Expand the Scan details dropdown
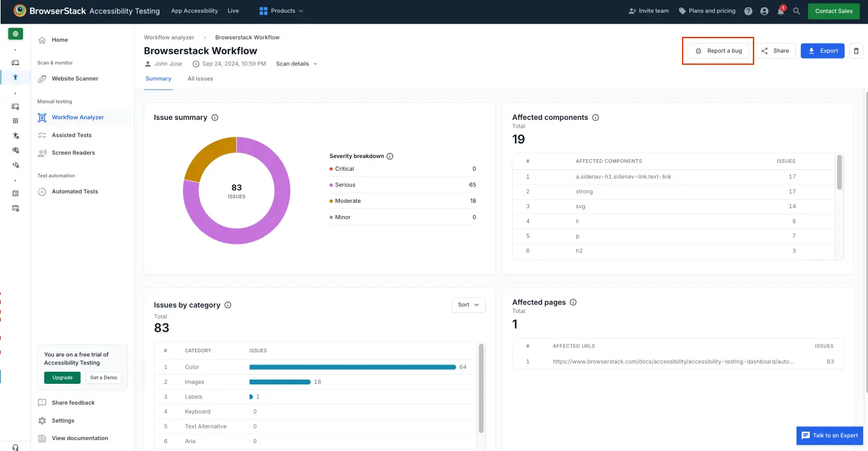The width and height of the screenshot is (868, 451). [296, 64]
